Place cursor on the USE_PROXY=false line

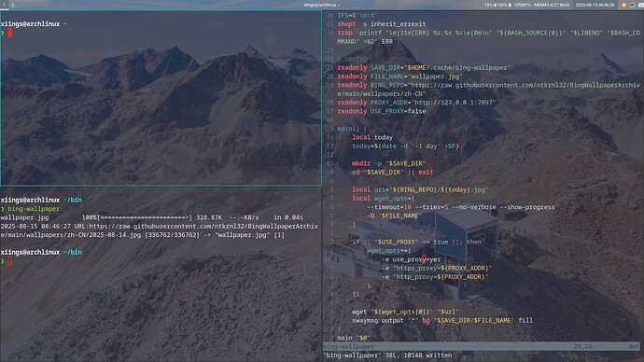tap(382, 111)
